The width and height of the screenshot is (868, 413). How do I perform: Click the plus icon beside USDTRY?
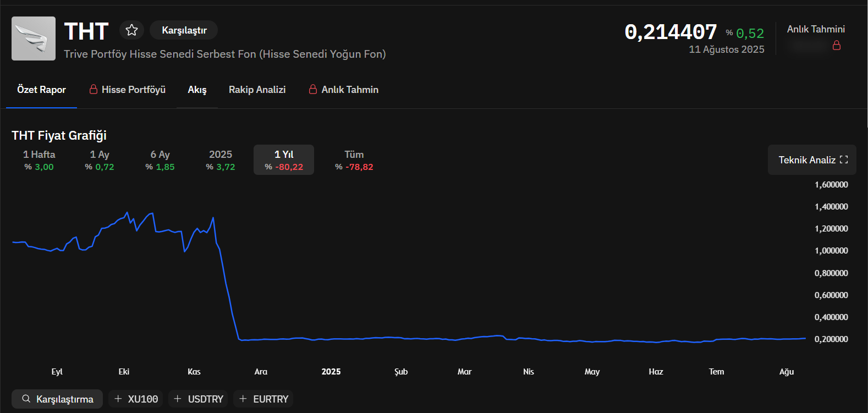click(178, 399)
